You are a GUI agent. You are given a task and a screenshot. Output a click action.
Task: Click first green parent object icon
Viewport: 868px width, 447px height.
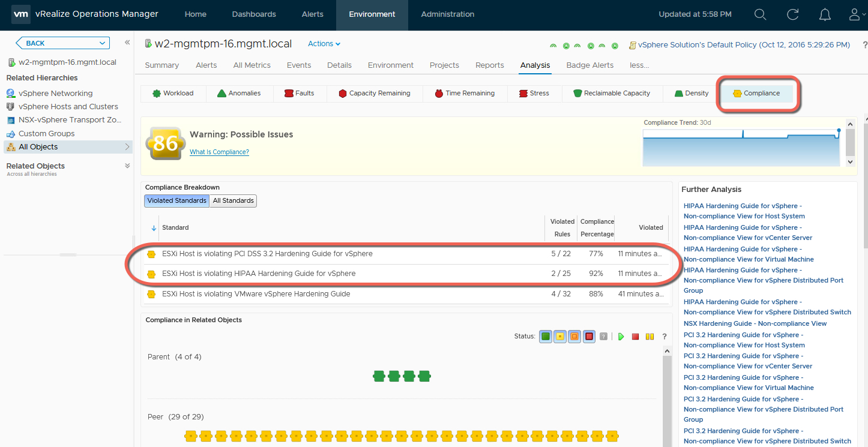[x=379, y=376]
